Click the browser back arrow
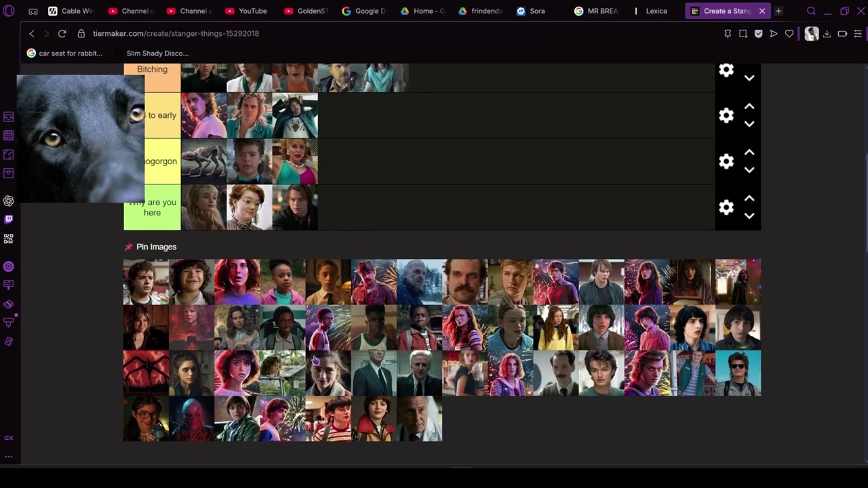This screenshot has height=488, width=868. (32, 33)
